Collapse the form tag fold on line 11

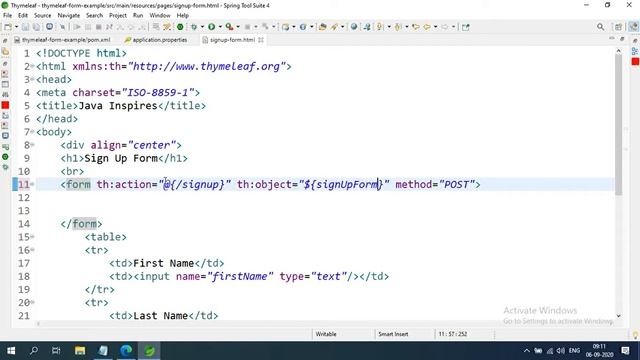(32, 184)
